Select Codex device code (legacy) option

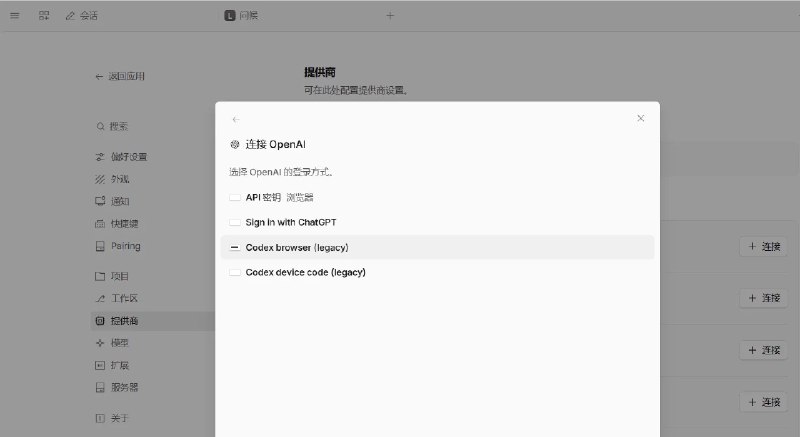point(437,272)
